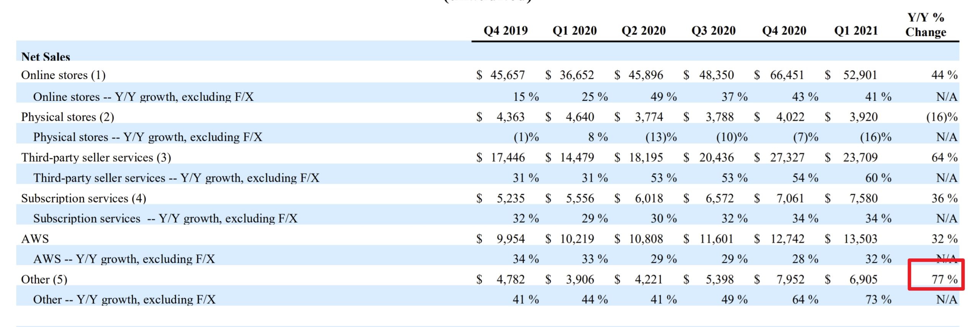The height and width of the screenshot is (327, 980).
Task: Click AWS Q4 2020 value 12,742
Action: 787,239
